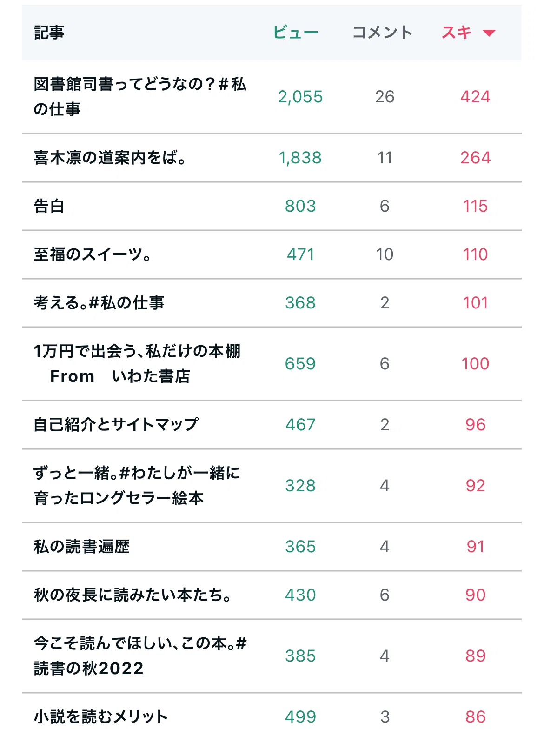This screenshot has height=756, width=544.
Task: Open article 1万円で出会う、私だけの本棚
Action: (x=137, y=364)
